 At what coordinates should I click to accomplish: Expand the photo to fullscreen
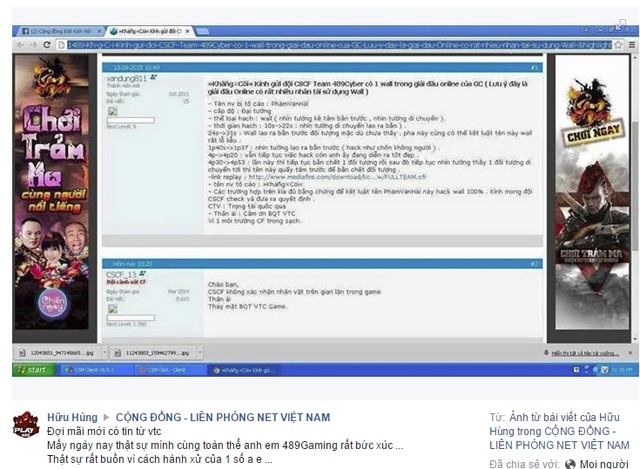[621, 24]
